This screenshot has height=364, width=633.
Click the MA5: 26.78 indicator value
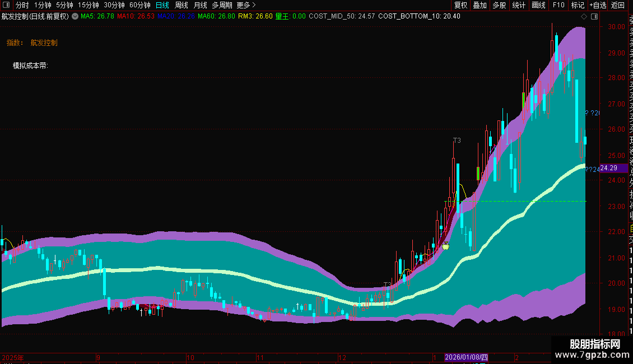point(97,16)
